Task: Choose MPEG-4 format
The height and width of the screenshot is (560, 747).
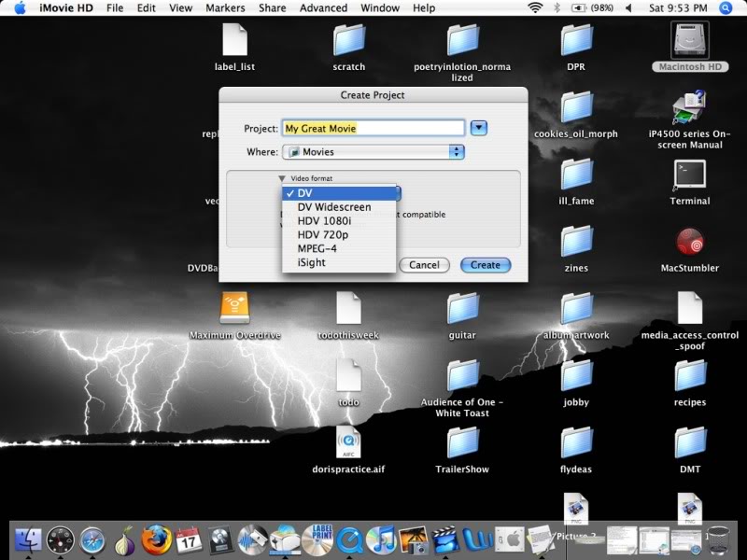Action: click(339, 248)
